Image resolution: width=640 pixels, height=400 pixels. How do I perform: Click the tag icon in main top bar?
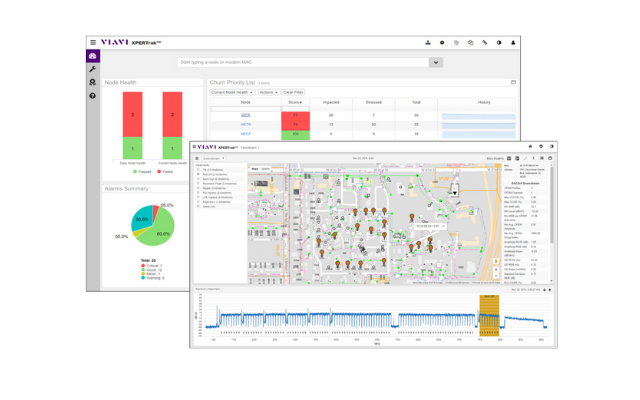pos(456,42)
